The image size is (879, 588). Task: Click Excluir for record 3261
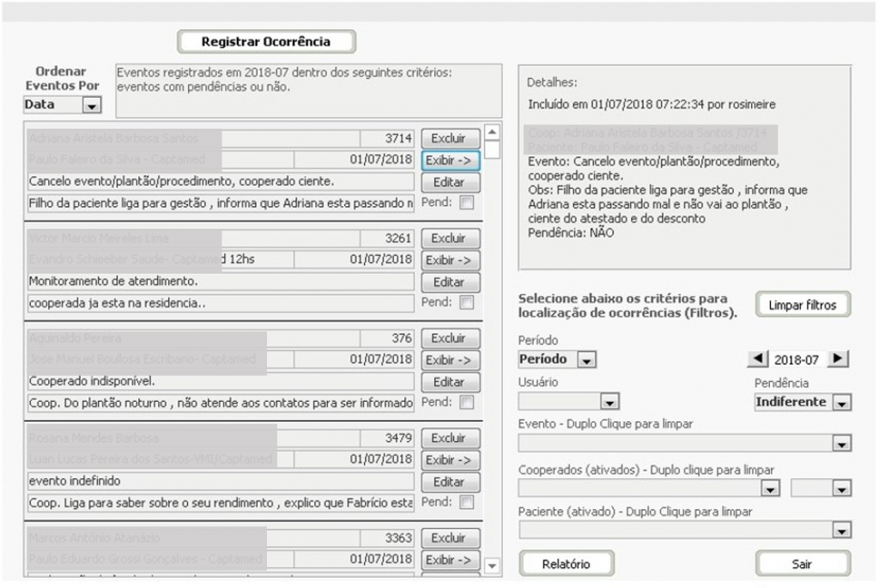point(449,239)
